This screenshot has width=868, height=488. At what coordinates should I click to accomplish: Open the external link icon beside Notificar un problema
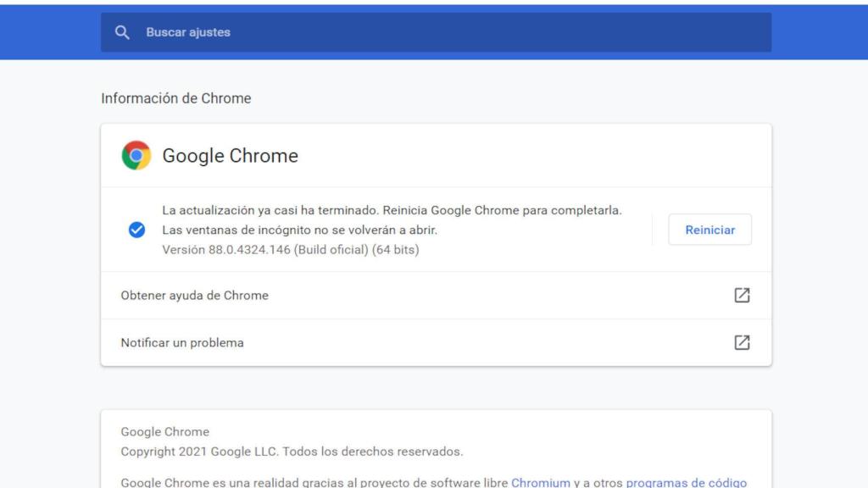point(743,342)
